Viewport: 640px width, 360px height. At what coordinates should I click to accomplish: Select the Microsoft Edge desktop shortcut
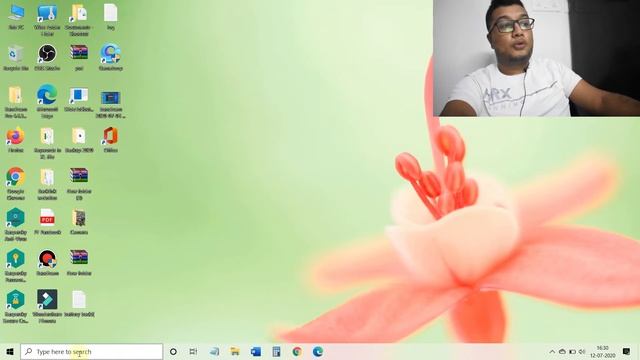pyautogui.click(x=47, y=102)
